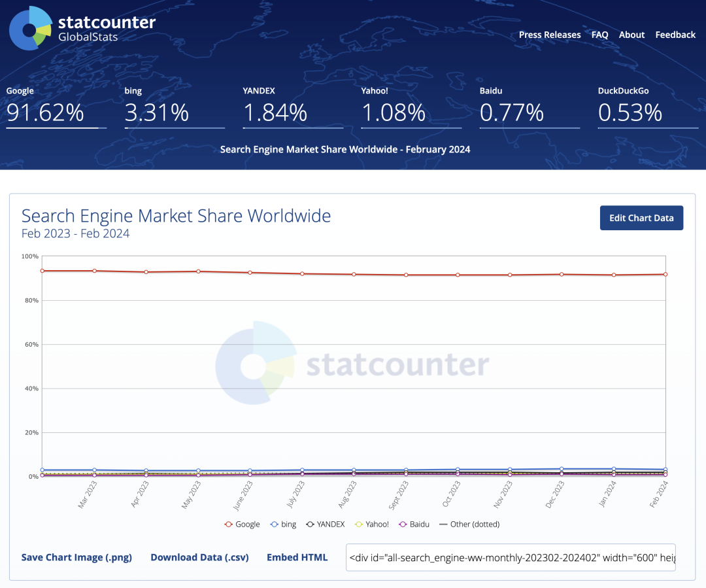This screenshot has height=588, width=706.
Task: Click Google data point at Oct 2023
Action: (458, 275)
